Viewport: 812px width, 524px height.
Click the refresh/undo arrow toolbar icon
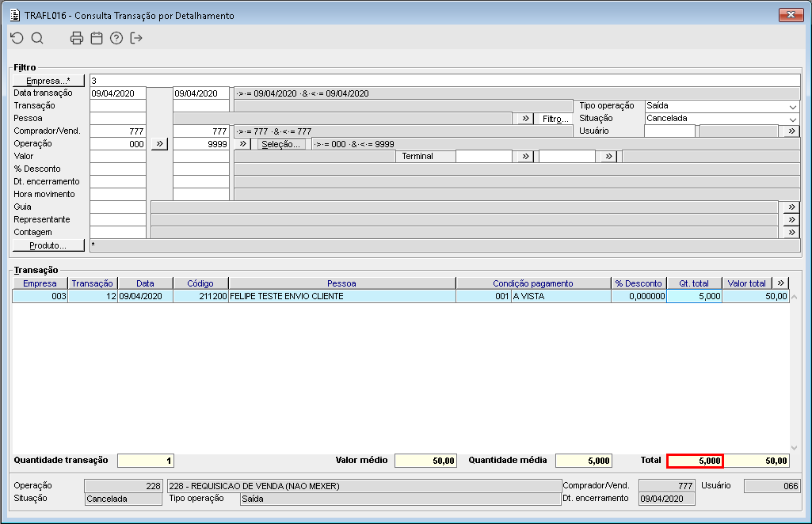pos(17,38)
